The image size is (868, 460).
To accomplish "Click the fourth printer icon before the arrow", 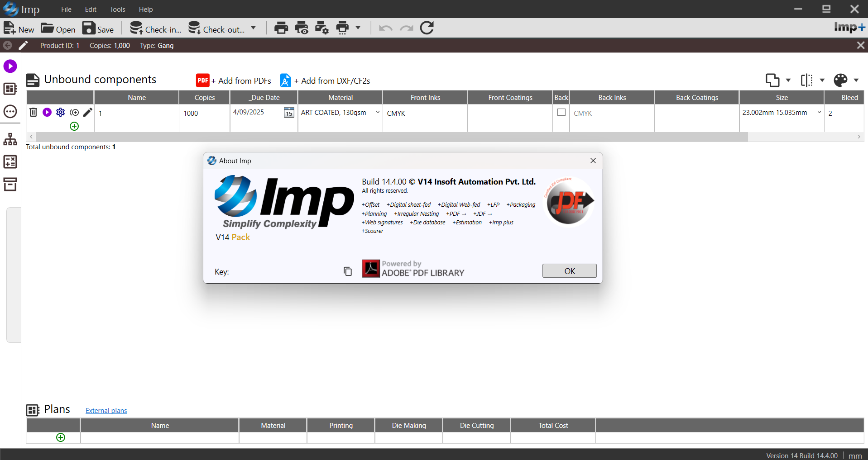I will point(343,28).
